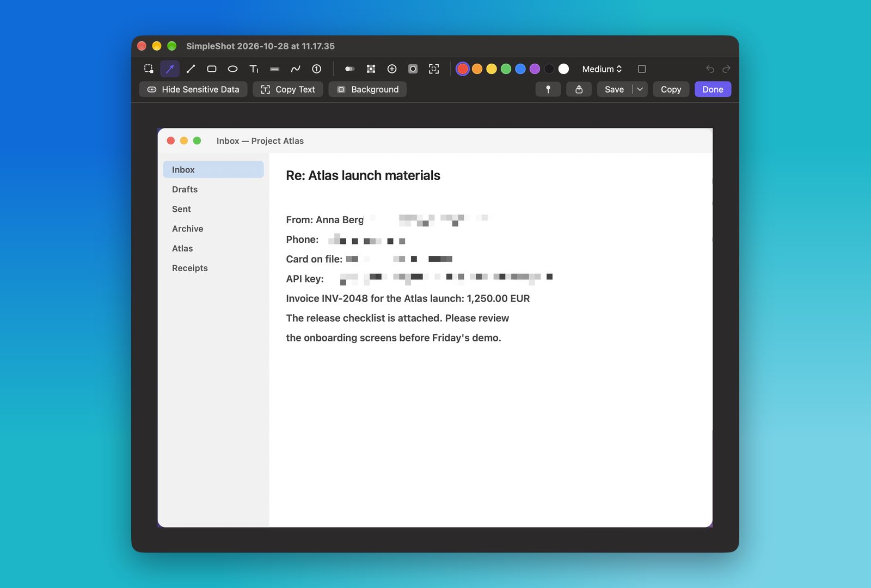The height and width of the screenshot is (588, 871).
Task: Select the Inbox mailbox in sidebar
Action: coord(213,170)
